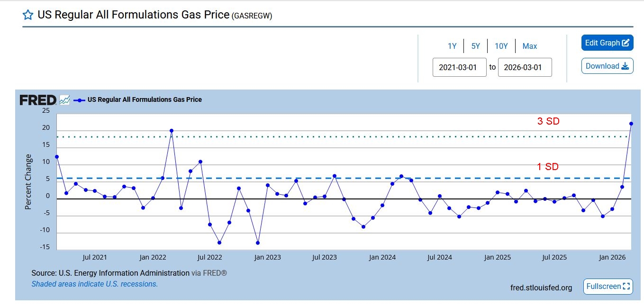Click the Download arrow icon
The width and height of the screenshot is (644, 306).
pyautogui.click(x=625, y=66)
